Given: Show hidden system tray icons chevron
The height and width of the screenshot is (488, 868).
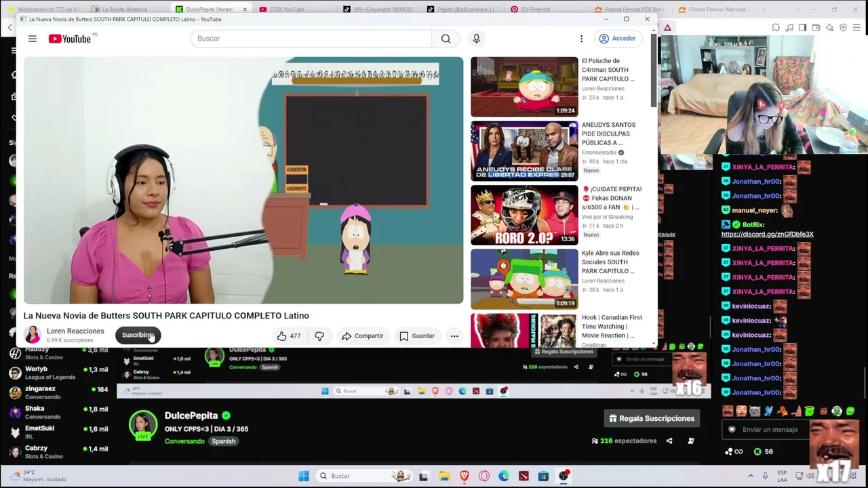Looking at the screenshot, I should tap(751, 476).
